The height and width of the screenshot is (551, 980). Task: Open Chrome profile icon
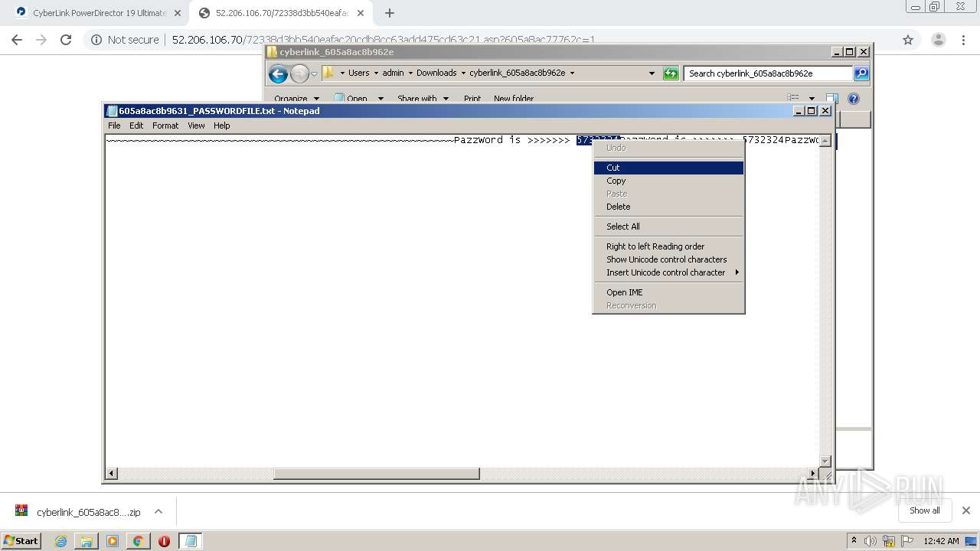click(937, 40)
